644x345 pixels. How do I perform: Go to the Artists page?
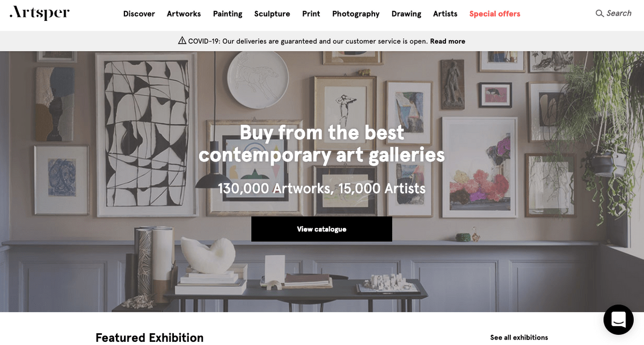[x=445, y=14]
